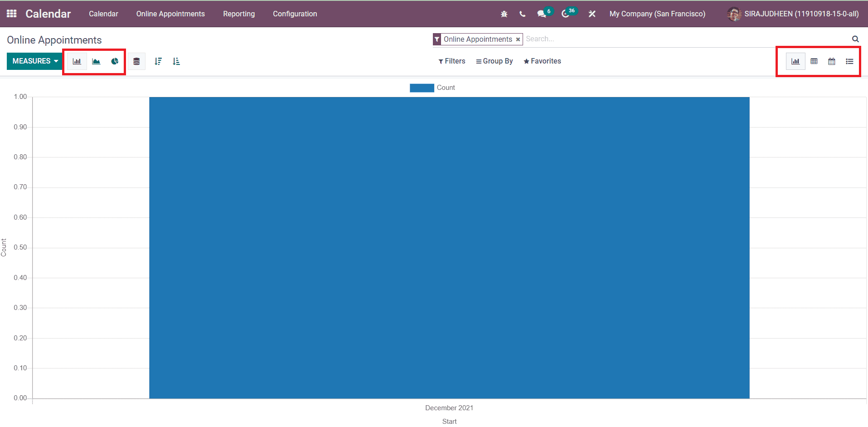Switch to the line chart view
Screen dimensions: 868x427
click(x=96, y=61)
